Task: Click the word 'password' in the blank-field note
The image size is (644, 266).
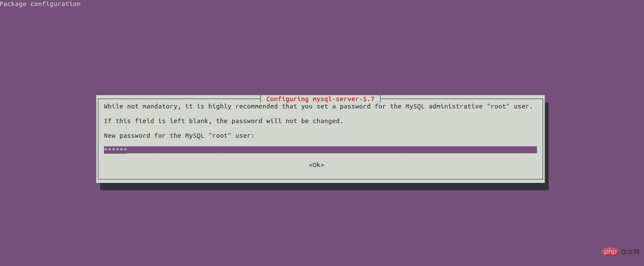Action: click(x=247, y=121)
